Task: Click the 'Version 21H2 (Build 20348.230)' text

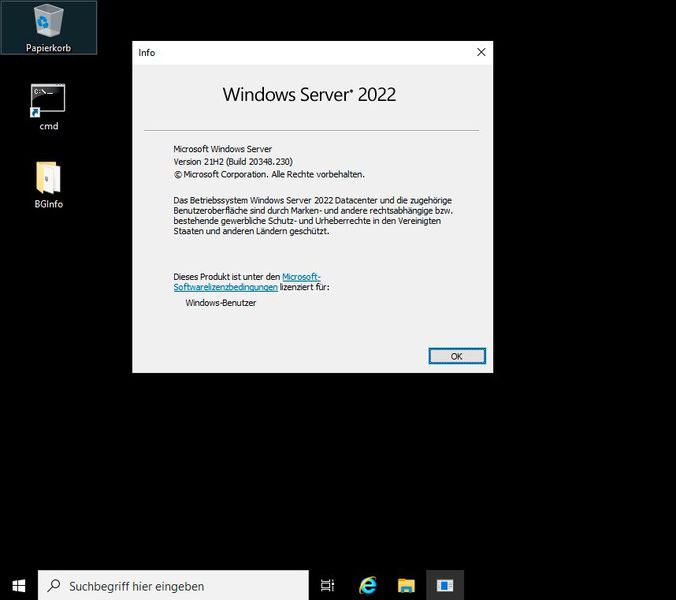Action: click(x=233, y=162)
